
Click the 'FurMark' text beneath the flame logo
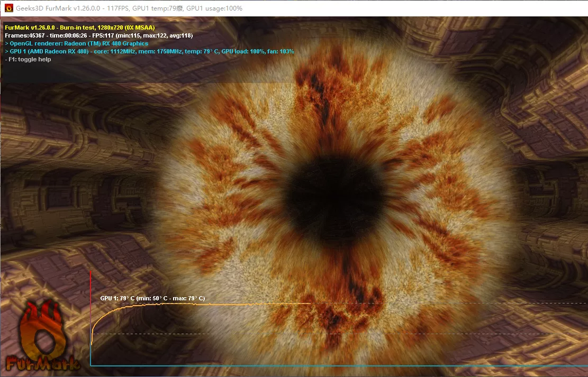click(x=42, y=363)
